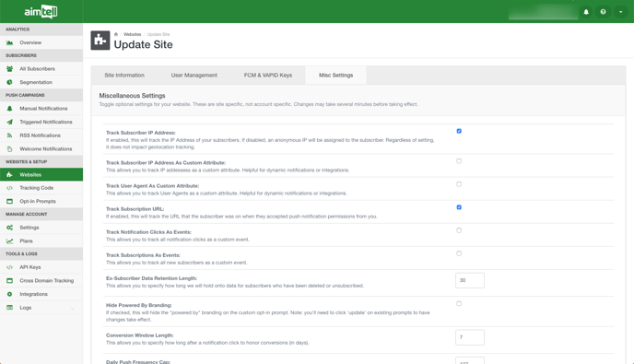
Task: Click the Opt-In Prompts window icon
Action: coord(10,201)
